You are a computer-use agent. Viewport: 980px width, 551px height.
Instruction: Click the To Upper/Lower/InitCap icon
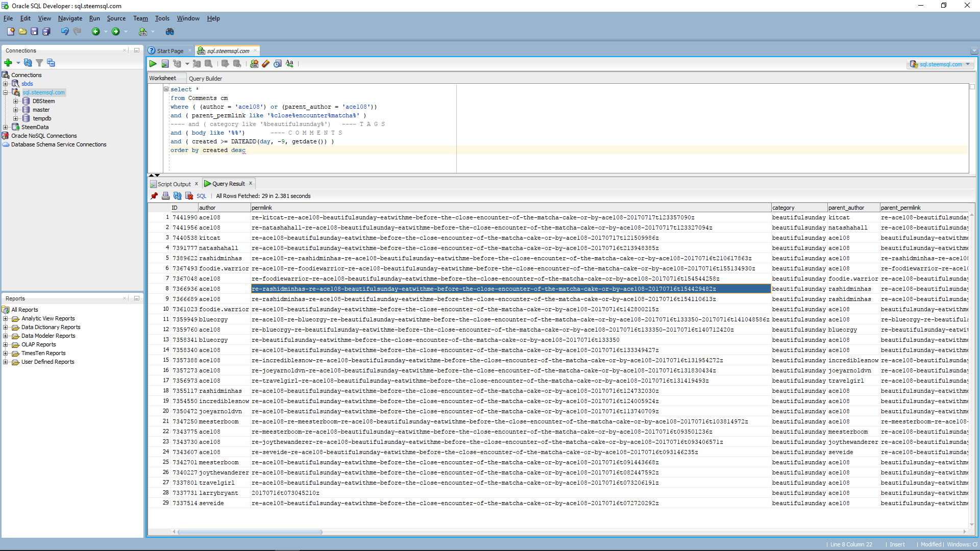point(289,64)
